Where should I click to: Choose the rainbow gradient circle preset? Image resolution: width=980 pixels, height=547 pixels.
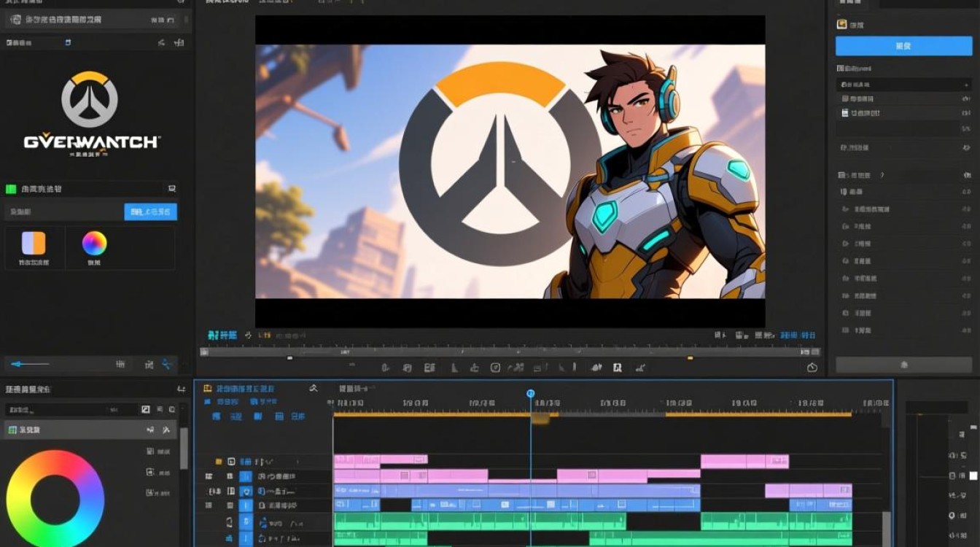95,243
